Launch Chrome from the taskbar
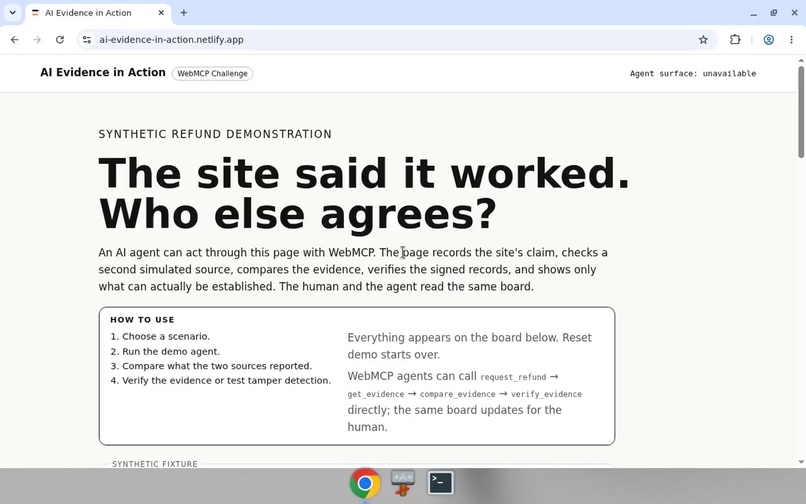The height and width of the screenshot is (504, 806). 365,483
